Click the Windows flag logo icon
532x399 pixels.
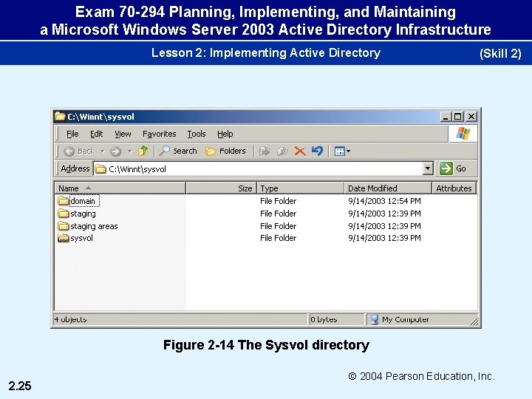tap(463, 133)
